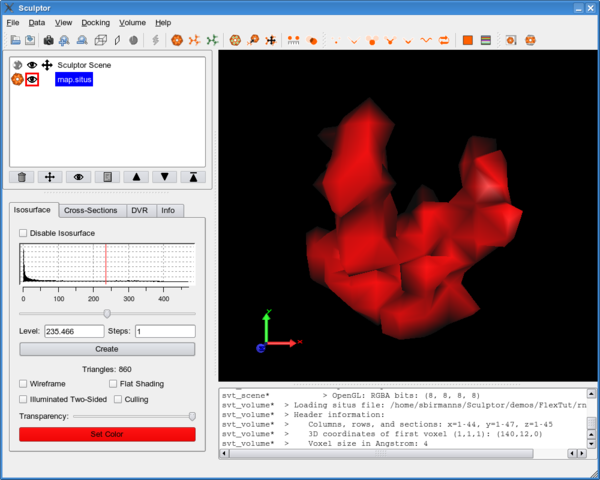Click the camera screenshot toolbar icon
Image resolution: width=600 pixels, height=480 pixels.
coord(48,40)
